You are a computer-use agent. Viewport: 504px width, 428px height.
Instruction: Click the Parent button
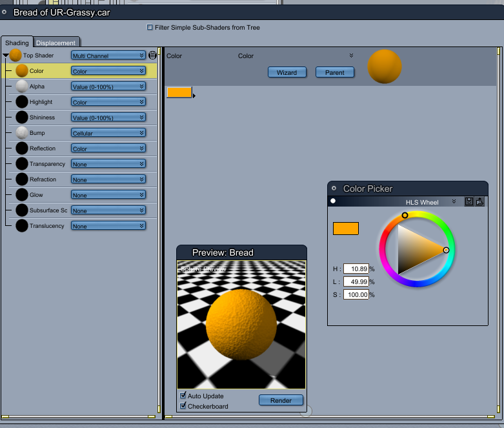335,72
